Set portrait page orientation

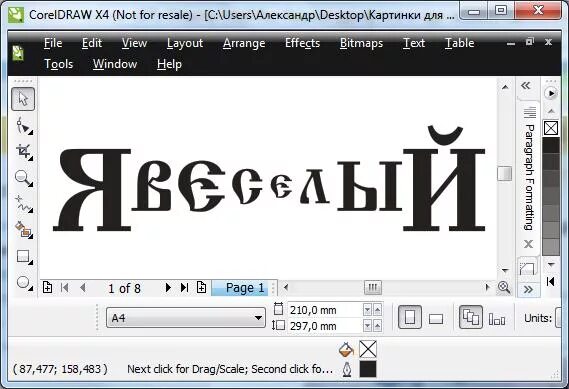[410, 317]
